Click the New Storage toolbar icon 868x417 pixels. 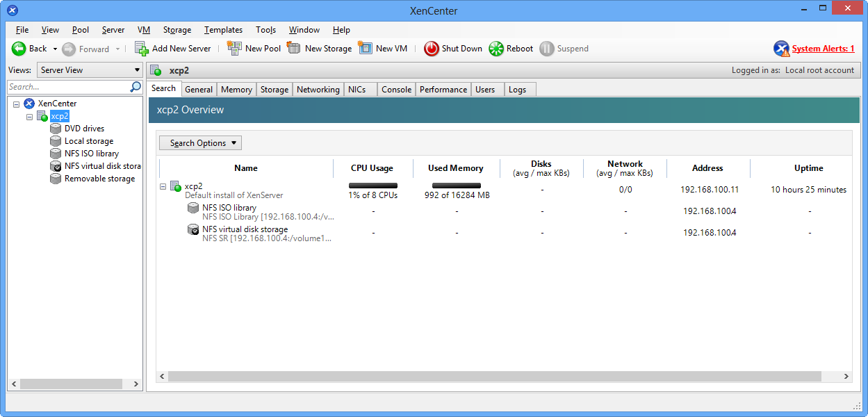[294, 48]
